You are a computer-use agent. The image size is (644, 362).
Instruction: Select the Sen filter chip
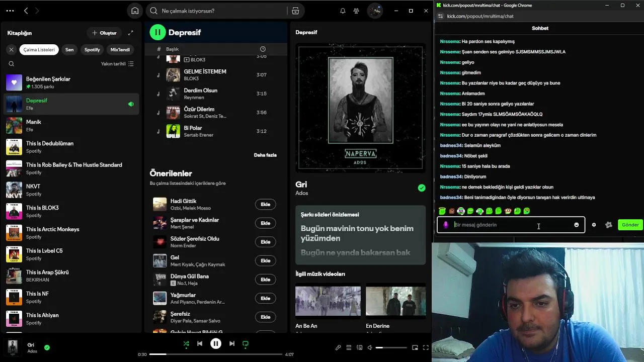[69, 50]
